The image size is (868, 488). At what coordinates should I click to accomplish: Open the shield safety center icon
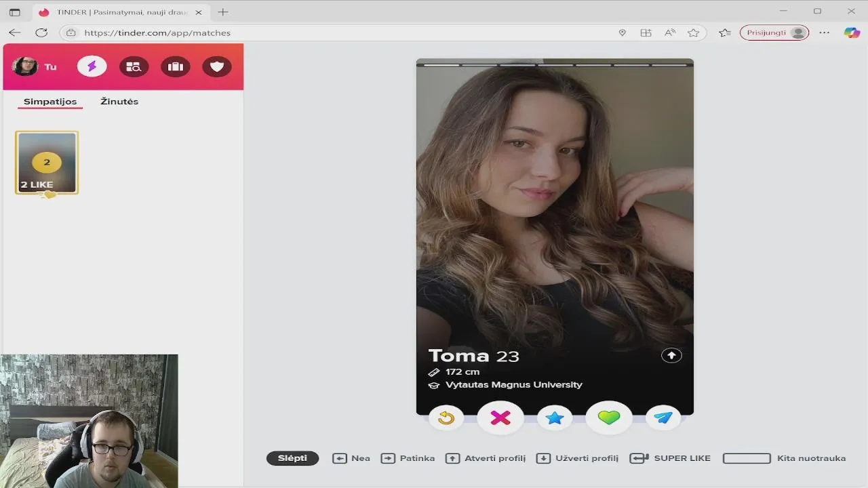[217, 66]
